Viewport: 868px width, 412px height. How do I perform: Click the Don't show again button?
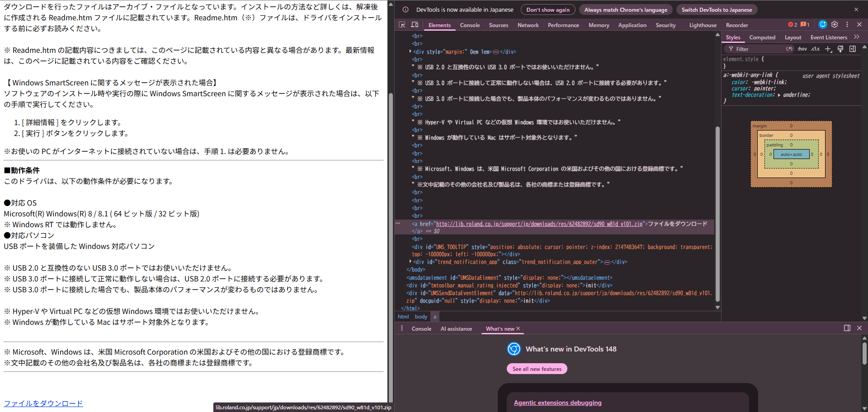tap(548, 9)
